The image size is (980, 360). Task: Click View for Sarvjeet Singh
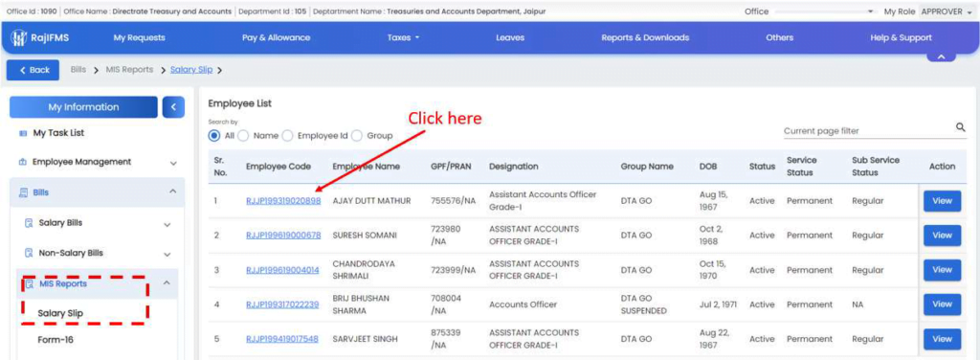942,339
